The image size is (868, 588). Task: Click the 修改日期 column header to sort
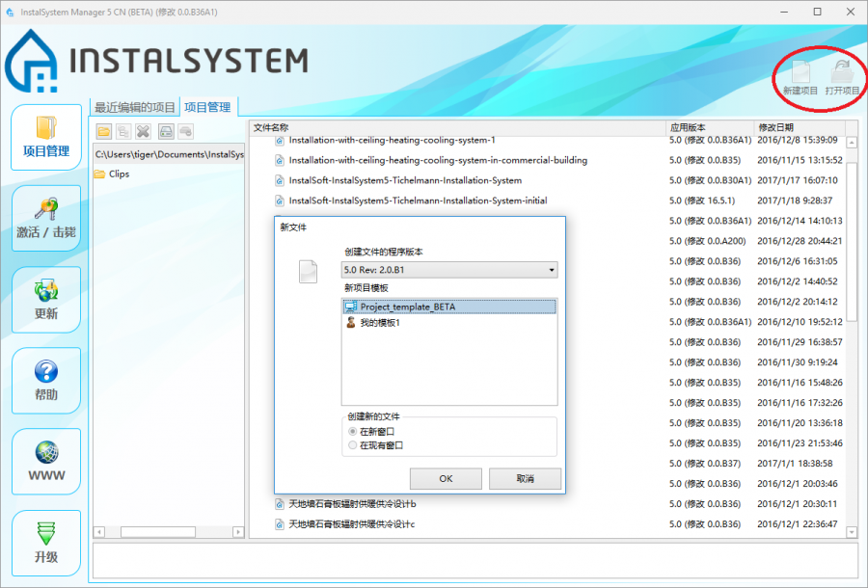click(776, 127)
